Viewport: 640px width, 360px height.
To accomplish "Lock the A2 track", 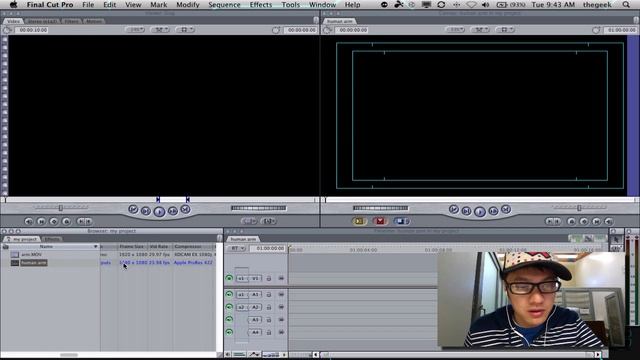I will coord(269,307).
